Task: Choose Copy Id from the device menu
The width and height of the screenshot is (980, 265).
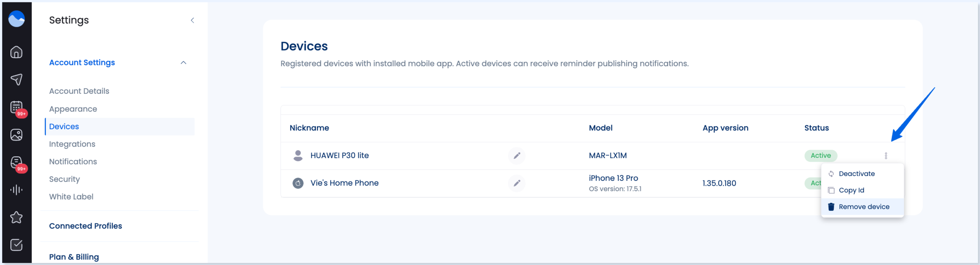Action: [x=862, y=190]
